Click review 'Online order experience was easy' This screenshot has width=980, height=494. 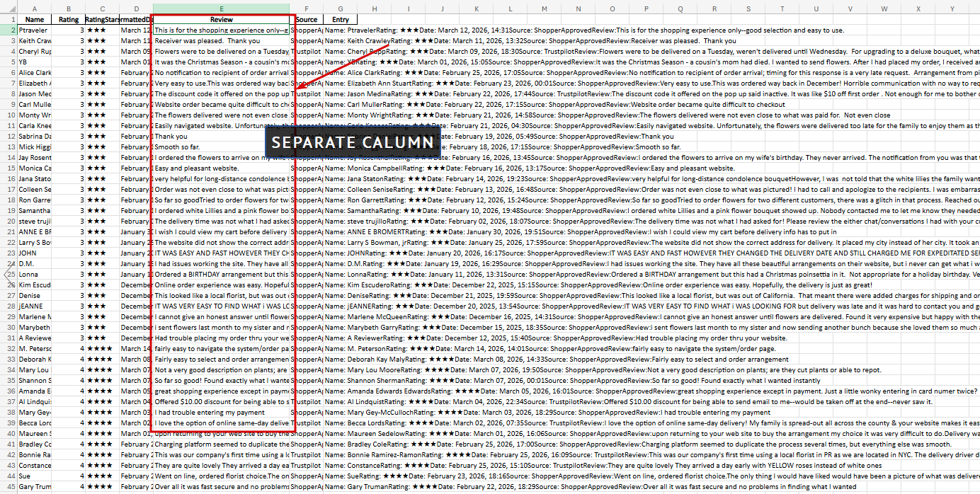pos(221,285)
